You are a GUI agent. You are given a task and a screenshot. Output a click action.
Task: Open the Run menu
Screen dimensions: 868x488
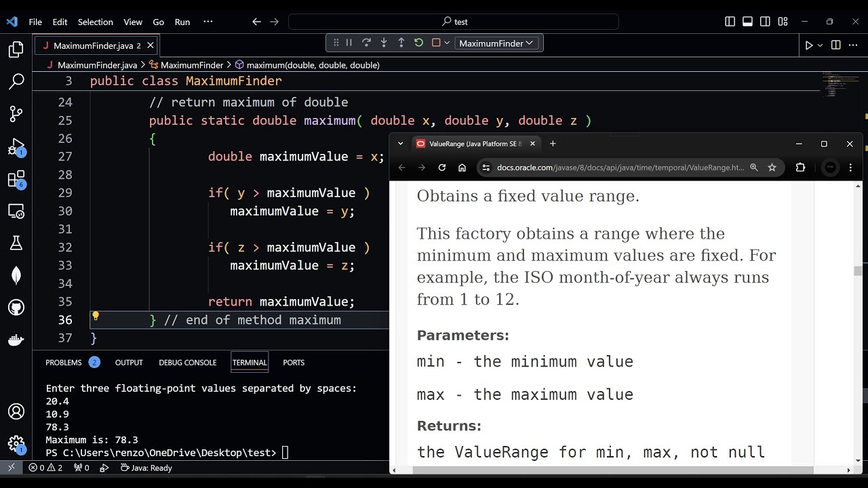[x=182, y=22]
